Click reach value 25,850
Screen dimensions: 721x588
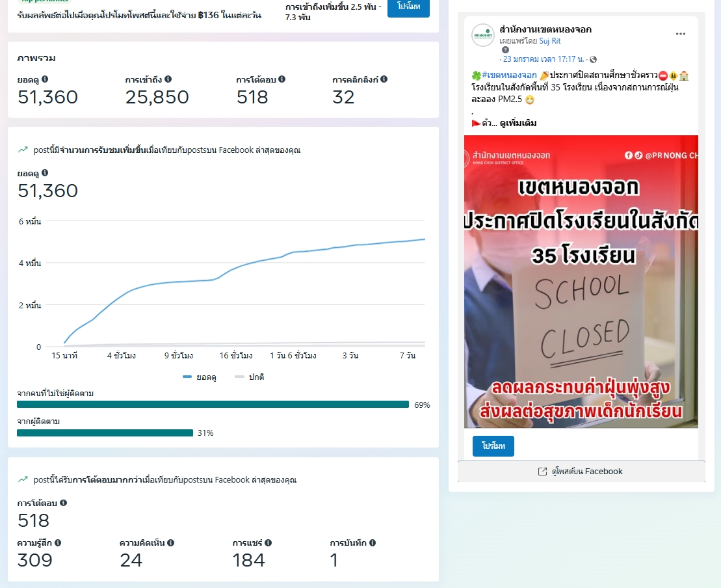point(157,98)
